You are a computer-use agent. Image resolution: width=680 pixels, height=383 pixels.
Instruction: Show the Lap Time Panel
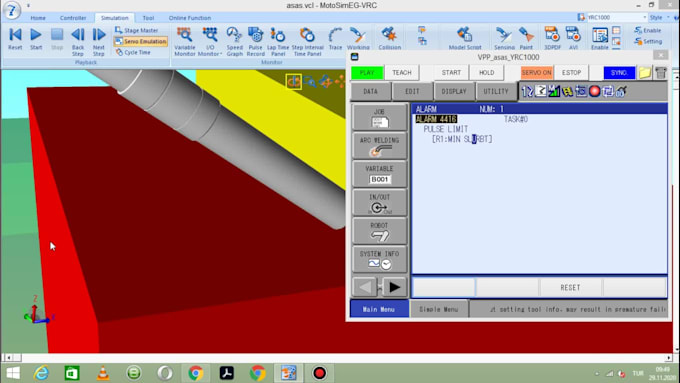(x=278, y=42)
